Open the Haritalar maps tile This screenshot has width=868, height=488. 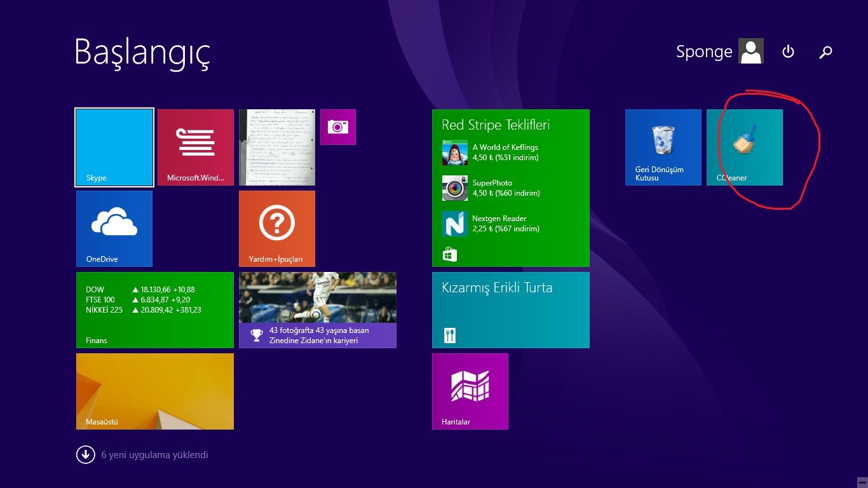pyautogui.click(x=470, y=391)
